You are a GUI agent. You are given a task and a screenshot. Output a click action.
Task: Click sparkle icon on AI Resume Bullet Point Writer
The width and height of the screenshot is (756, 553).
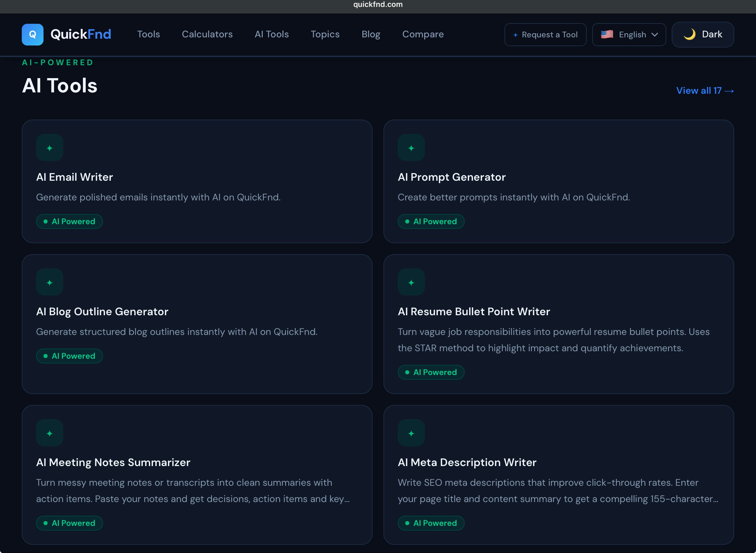click(x=411, y=282)
